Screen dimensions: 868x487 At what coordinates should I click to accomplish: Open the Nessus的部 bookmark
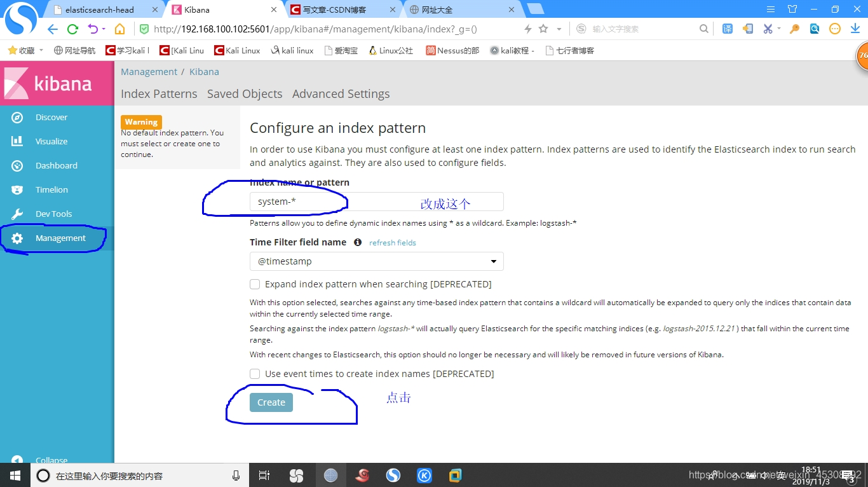pyautogui.click(x=452, y=50)
